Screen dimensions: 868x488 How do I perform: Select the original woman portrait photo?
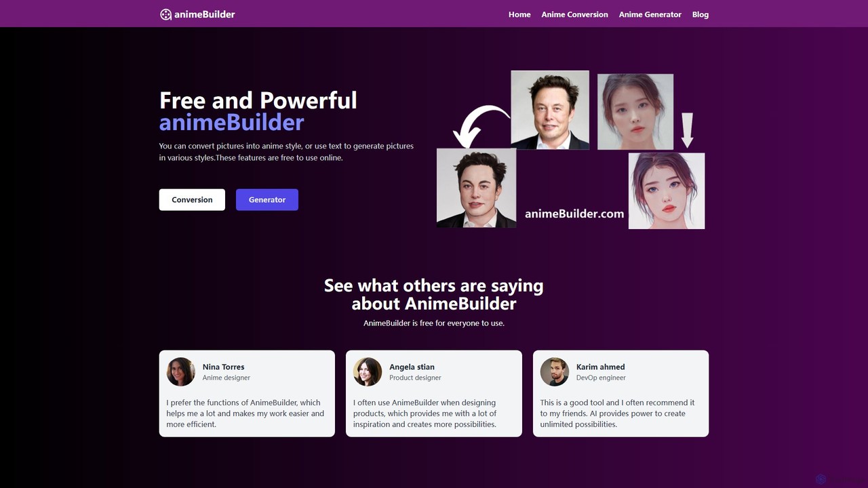click(635, 112)
